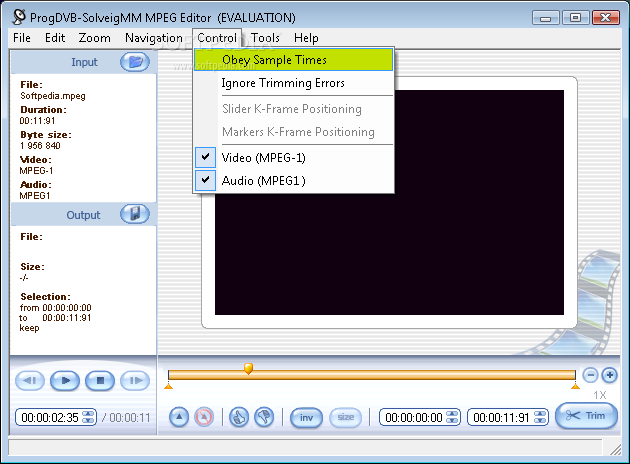Select the left start marker triangle
Image resolution: width=630 pixels, height=464 pixels.
169,386
